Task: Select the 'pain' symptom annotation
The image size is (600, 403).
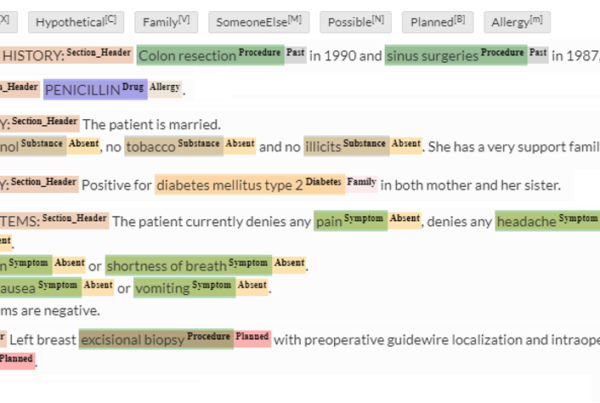Action: (x=351, y=221)
